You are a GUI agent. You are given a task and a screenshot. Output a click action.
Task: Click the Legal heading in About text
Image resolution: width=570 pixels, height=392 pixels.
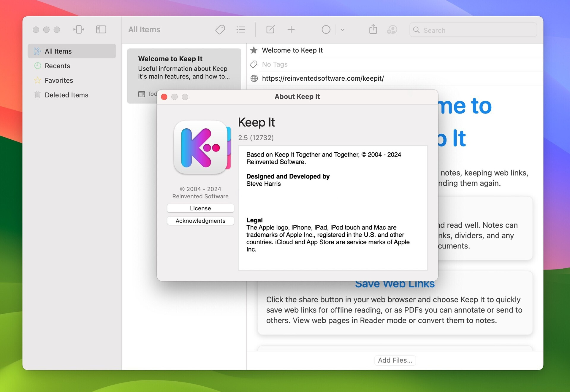[254, 220]
